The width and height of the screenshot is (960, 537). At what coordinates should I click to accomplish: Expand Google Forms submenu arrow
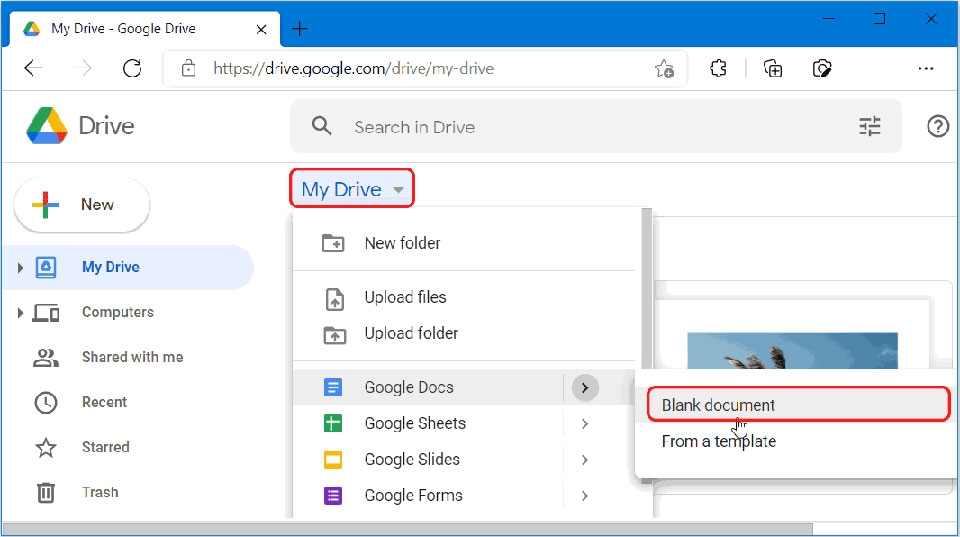pyautogui.click(x=585, y=496)
